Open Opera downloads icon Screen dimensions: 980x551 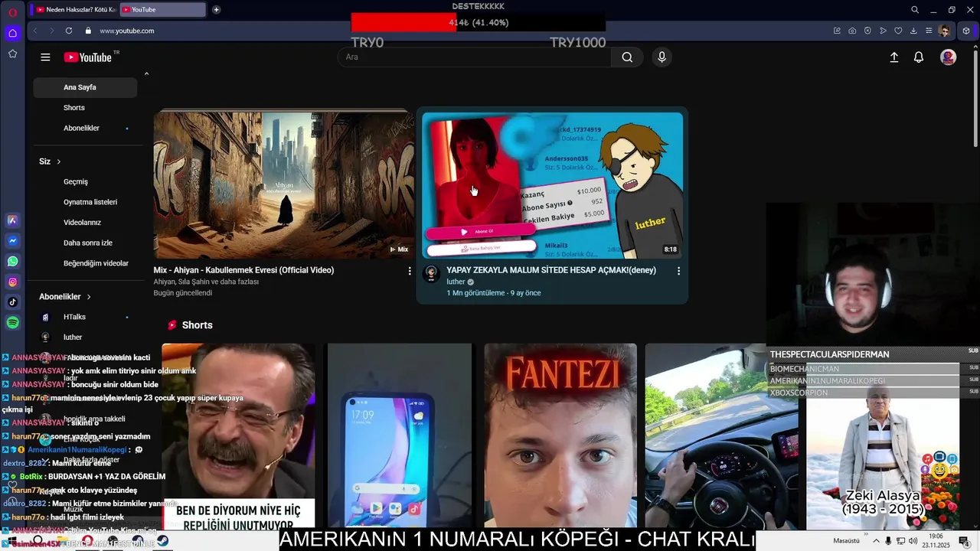(x=913, y=31)
